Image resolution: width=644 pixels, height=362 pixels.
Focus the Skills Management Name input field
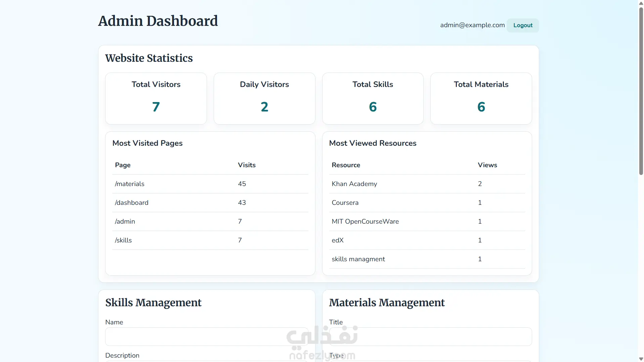pyautogui.click(x=207, y=336)
